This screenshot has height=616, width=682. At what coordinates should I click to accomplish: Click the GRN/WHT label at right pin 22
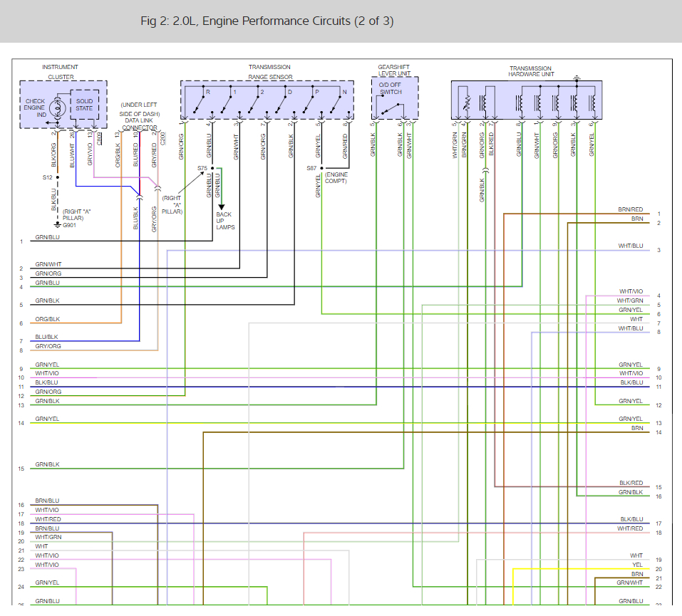tap(629, 583)
